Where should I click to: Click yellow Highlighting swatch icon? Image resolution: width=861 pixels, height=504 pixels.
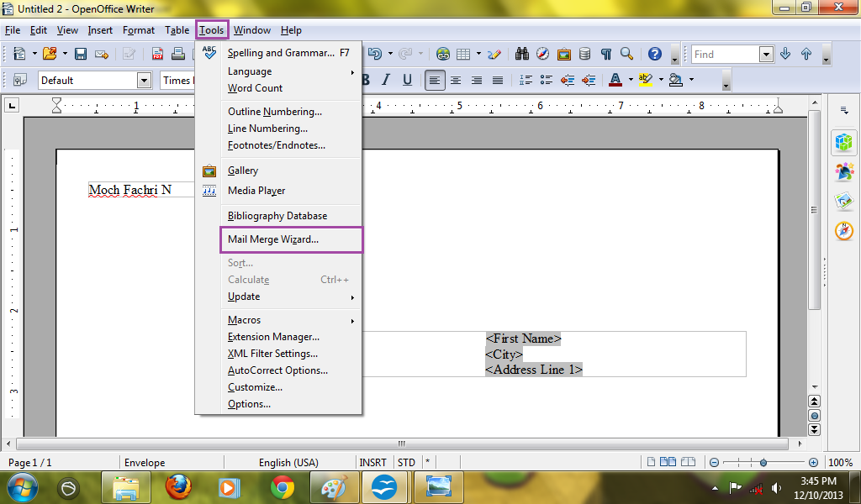pyautogui.click(x=646, y=80)
